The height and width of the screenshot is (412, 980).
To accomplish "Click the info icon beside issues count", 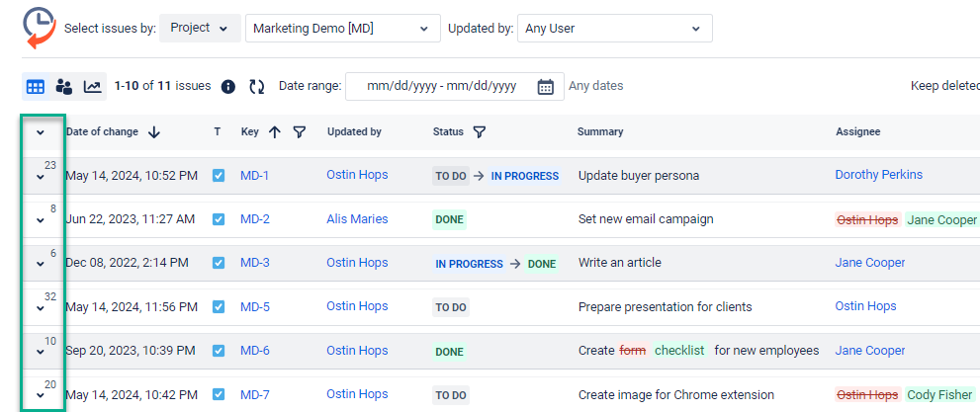I will click(228, 87).
